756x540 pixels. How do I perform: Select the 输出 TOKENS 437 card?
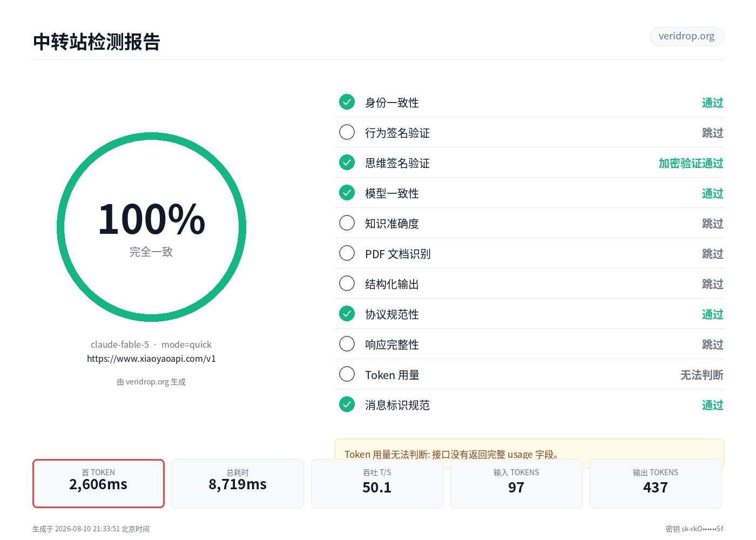656,483
